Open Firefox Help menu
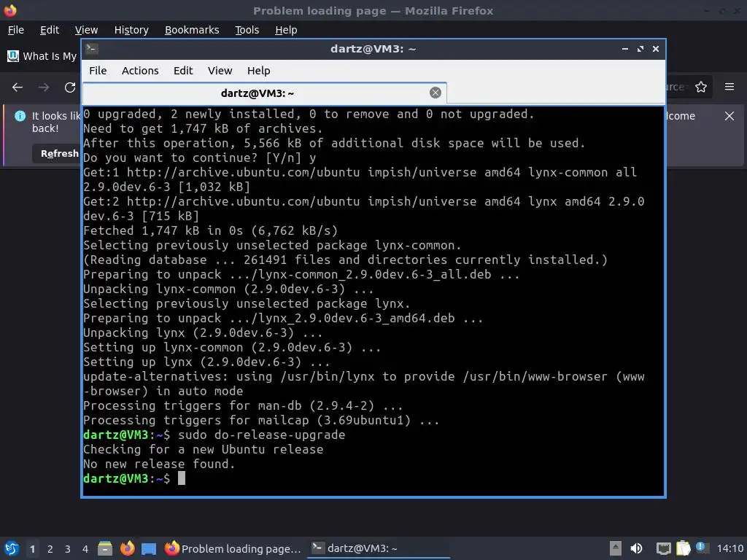747x560 pixels. [286, 30]
